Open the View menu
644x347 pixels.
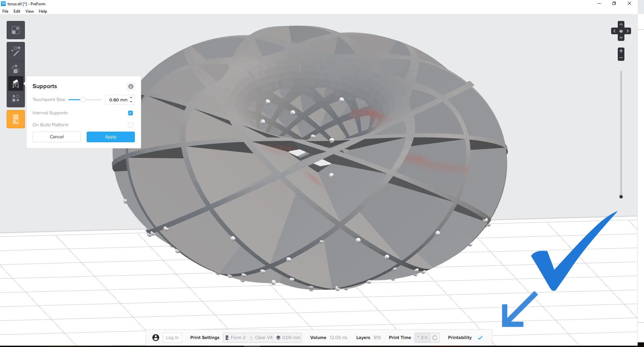point(30,11)
